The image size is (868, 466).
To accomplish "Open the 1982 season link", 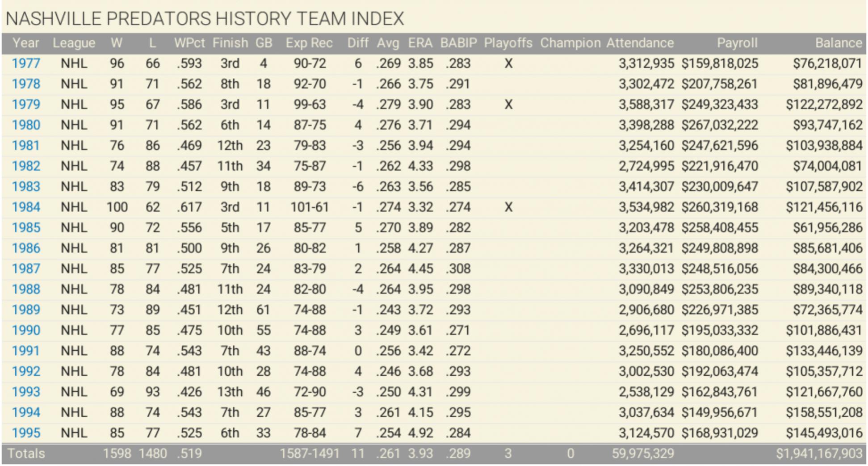I will point(26,166).
